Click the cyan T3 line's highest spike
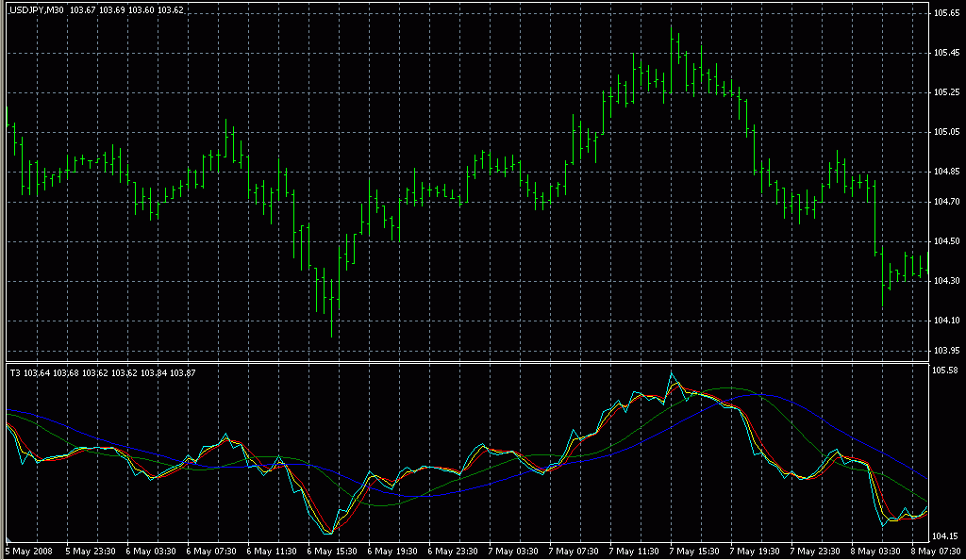Viewport: 966px width, 560px height. pyautogui.click(x=672, y=374)
